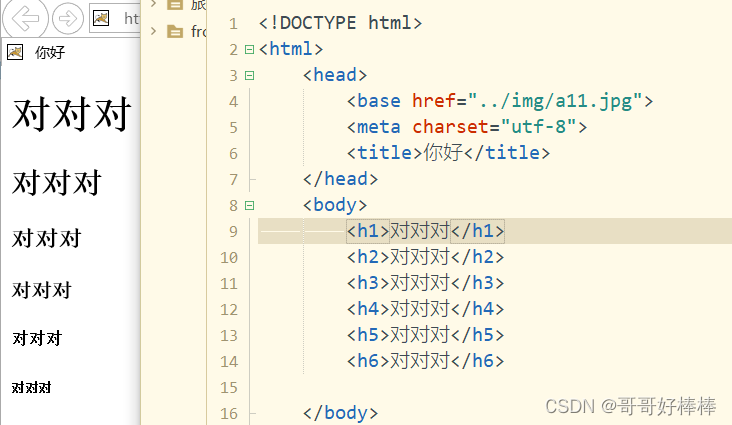Screen dimensions: 732x425
Task: Click the title 你好 text in code
Action: click(x=443, y=153)
